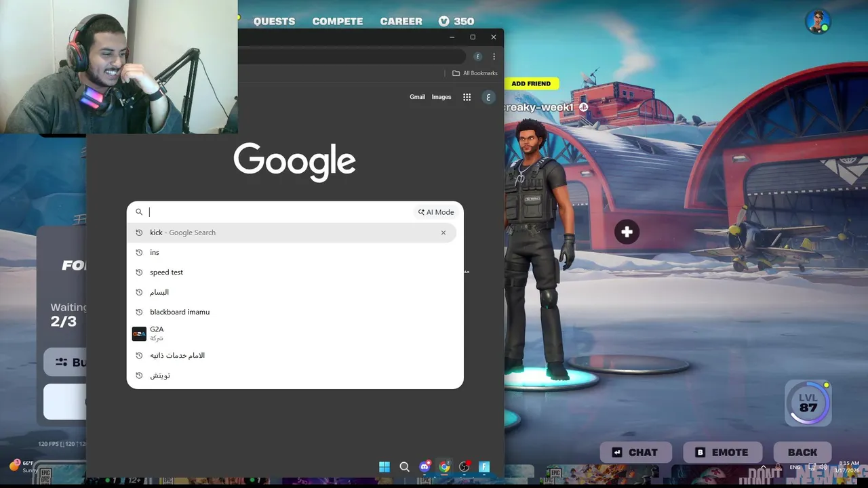Image resolution: width=868 pixels, height=488 pixels.
Task: Click the history clock icon beside 'speed test'
Action: 139,272
